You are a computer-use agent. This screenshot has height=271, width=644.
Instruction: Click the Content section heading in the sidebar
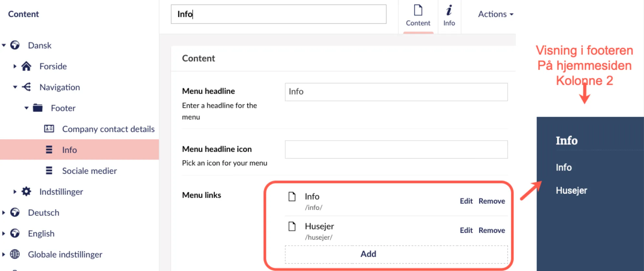coord(23,14)
